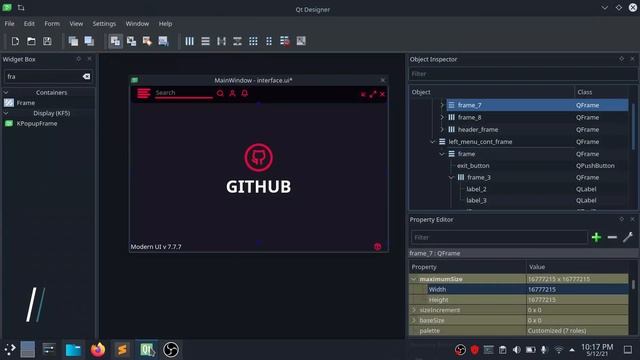Click the Frame widget in Widget Box
640x360 pixels.
point(25,103)
